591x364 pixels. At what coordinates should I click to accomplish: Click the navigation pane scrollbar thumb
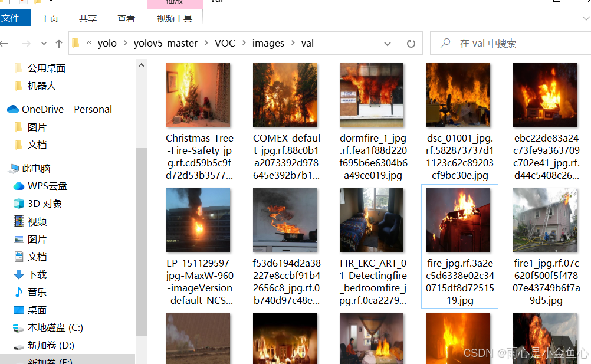pyautogui.click(x=141, y=241)
